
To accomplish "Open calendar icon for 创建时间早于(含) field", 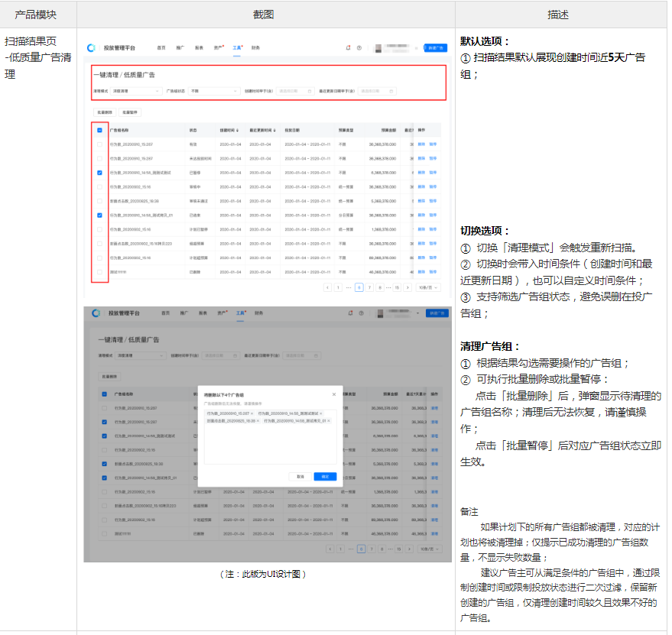I will click(308, 91).
